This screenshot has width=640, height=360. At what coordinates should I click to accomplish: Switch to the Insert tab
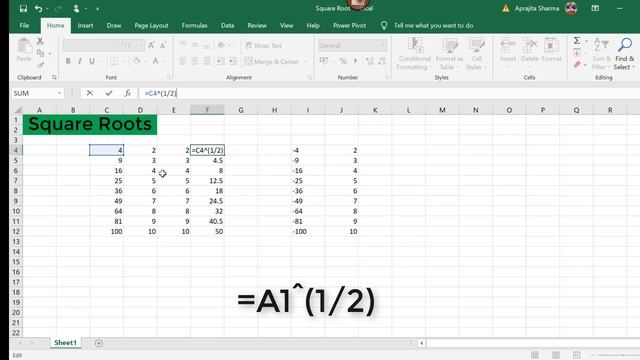(85, 25)
